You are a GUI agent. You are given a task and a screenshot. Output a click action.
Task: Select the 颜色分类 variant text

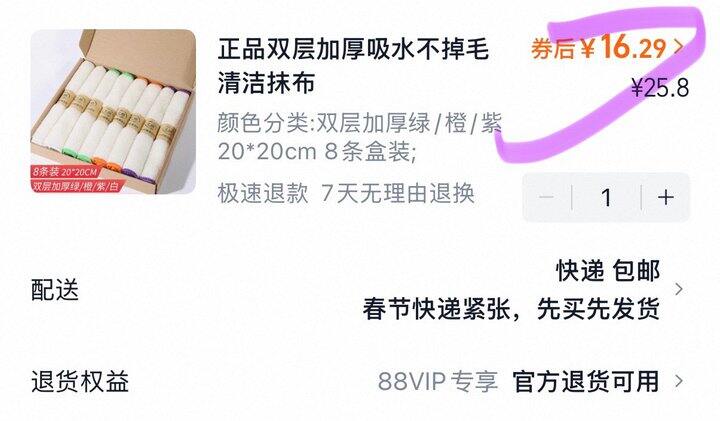pyautogui.click(x=360, y=137)
